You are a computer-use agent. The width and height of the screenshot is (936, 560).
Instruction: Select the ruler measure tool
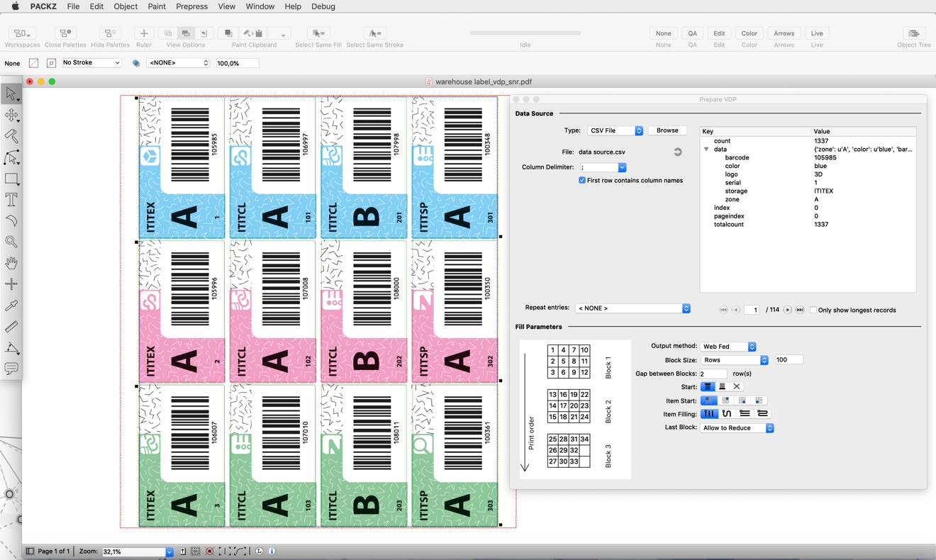(11, 327)
